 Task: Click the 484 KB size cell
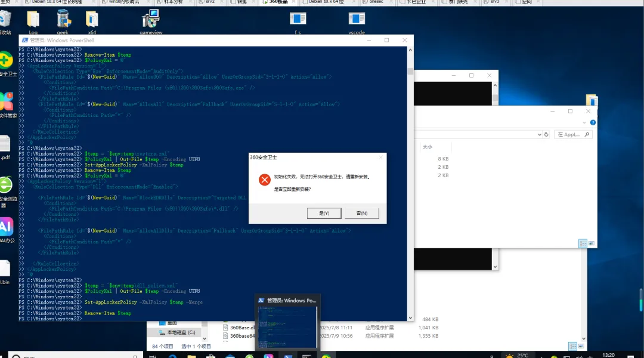[431, 319]
